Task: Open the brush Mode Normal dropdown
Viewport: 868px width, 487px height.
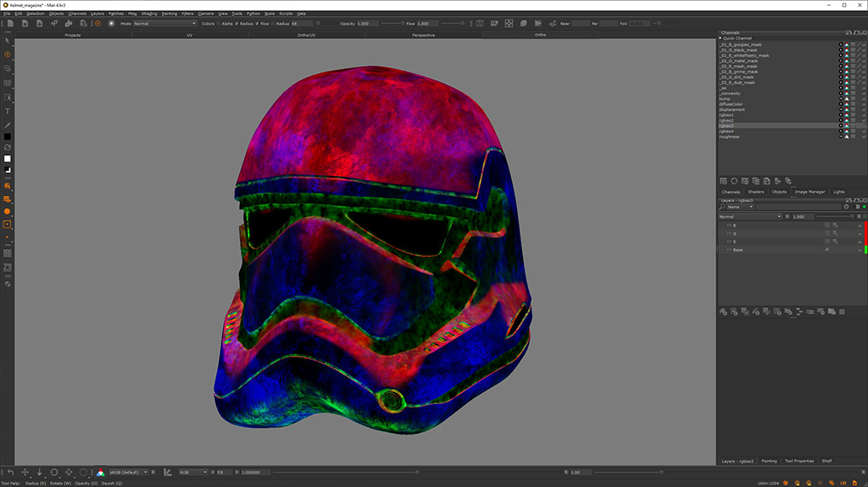Action: (165, 24)
